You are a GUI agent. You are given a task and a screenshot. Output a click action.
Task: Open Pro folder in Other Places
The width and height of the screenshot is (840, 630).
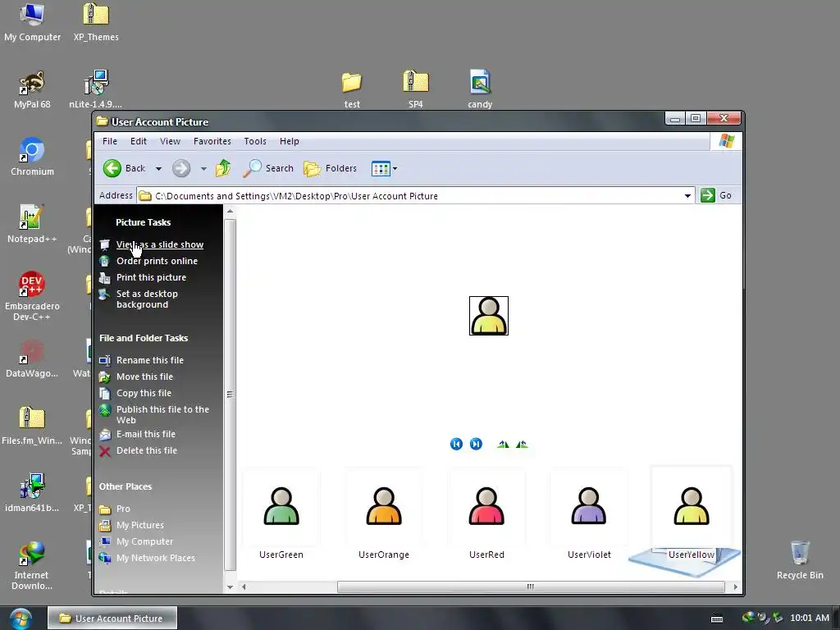coord(123,509)
